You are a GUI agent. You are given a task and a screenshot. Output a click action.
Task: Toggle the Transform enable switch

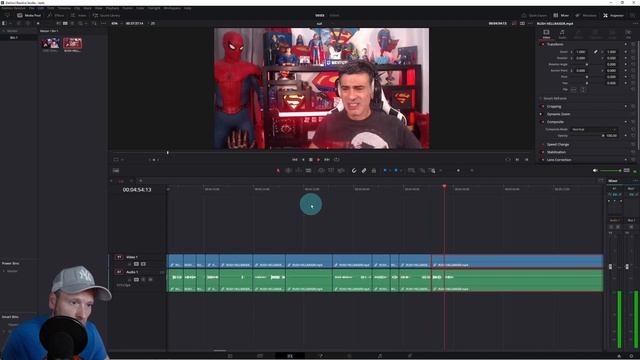point(543,44)
